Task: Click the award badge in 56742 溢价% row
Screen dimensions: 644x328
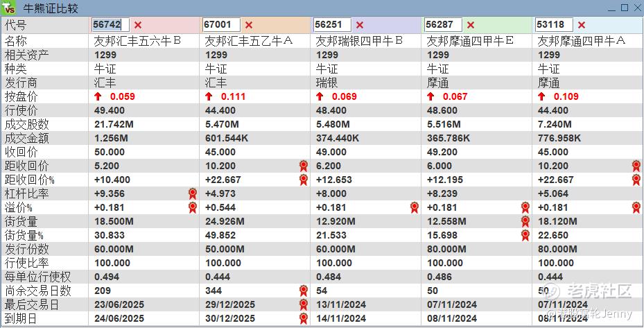Action: click(193, 207)
